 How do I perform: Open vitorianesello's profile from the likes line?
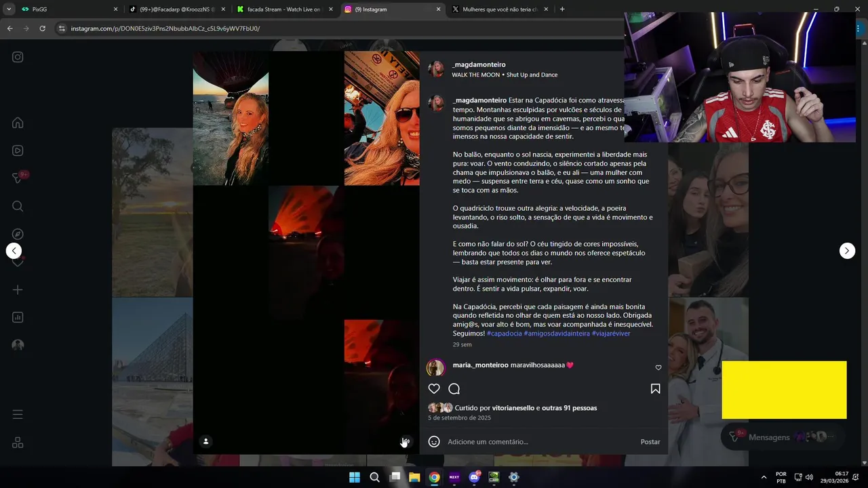point(513,408)
